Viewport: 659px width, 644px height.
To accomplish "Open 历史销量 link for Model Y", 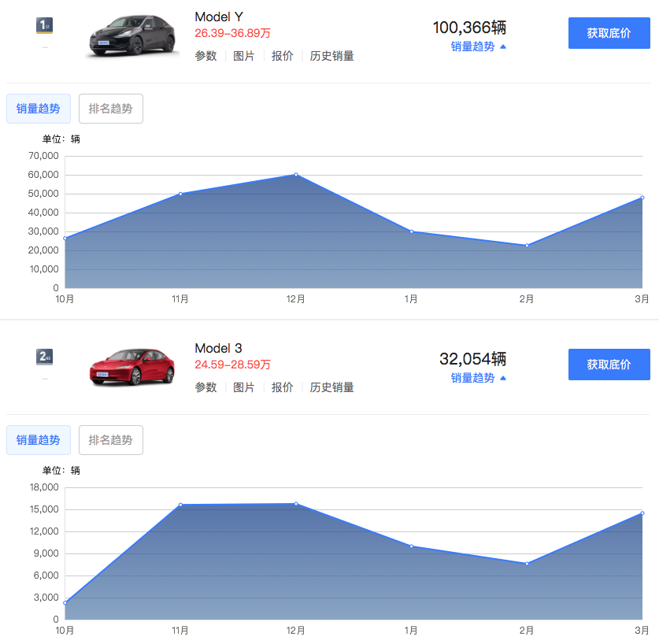I will pyautogui.click(x=332, y=55).
